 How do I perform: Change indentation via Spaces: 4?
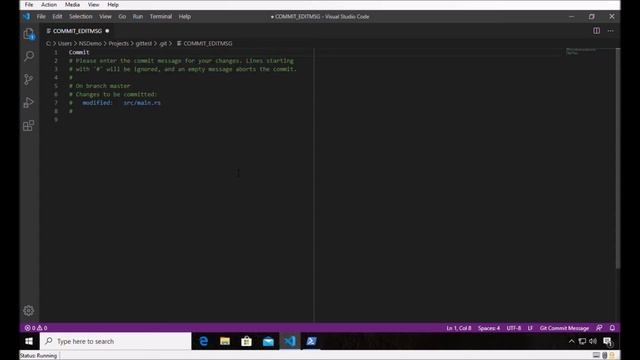point(489,328)
